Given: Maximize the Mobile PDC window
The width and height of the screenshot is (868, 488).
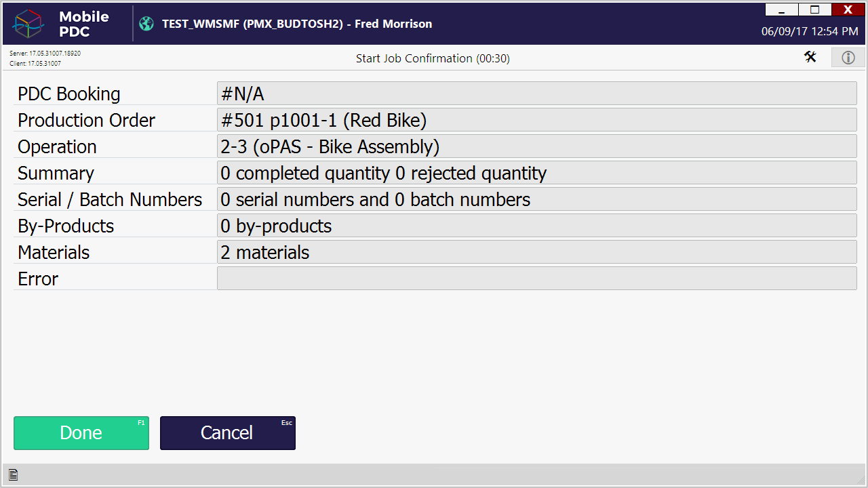Looking at the screenshot, I should 815,9.
